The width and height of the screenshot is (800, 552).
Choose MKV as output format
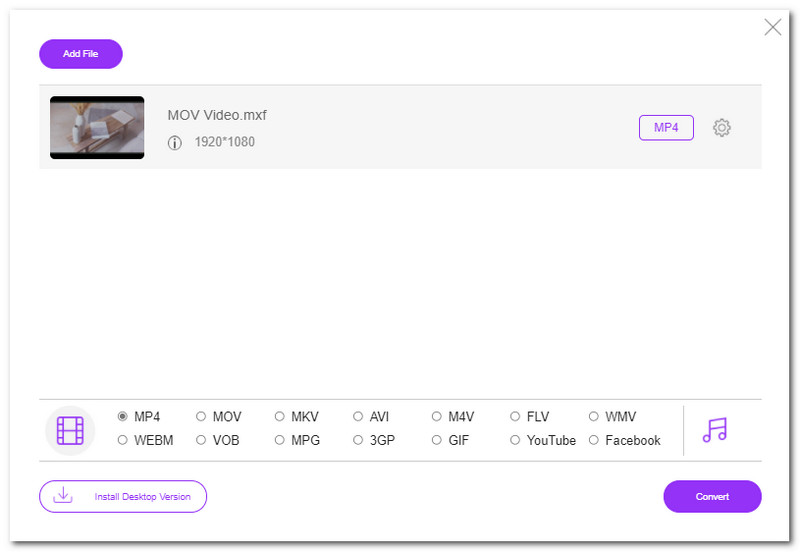[x=280, y=417]
